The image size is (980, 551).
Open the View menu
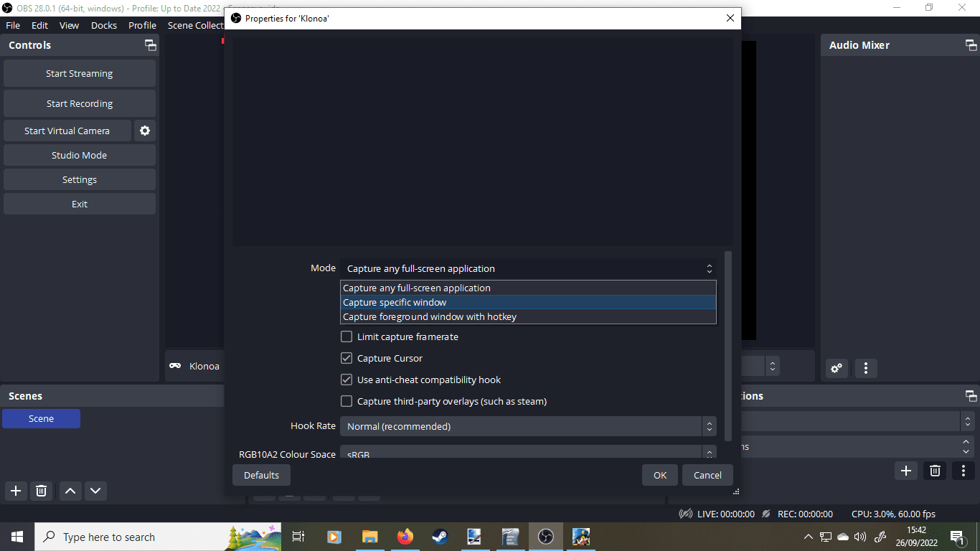(x=69, y=25)
